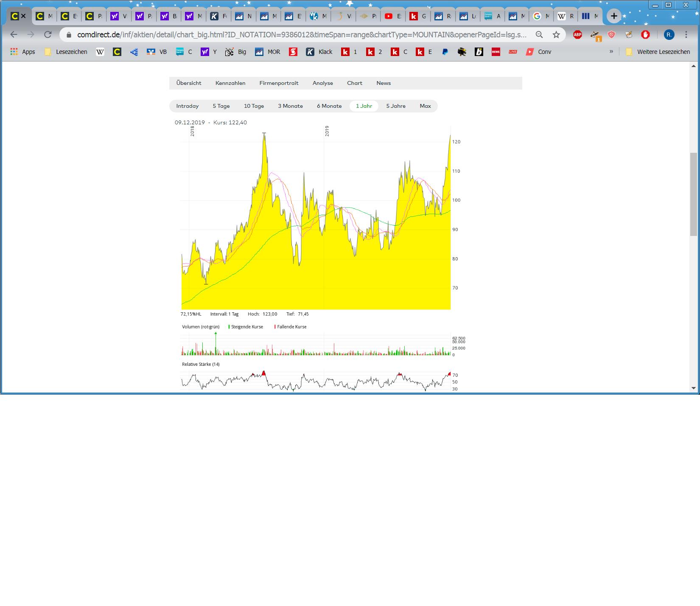This screenshot has width=700, height=606.
Task: Click the vertical page scrollbar thumb
Action: point(694,194)
